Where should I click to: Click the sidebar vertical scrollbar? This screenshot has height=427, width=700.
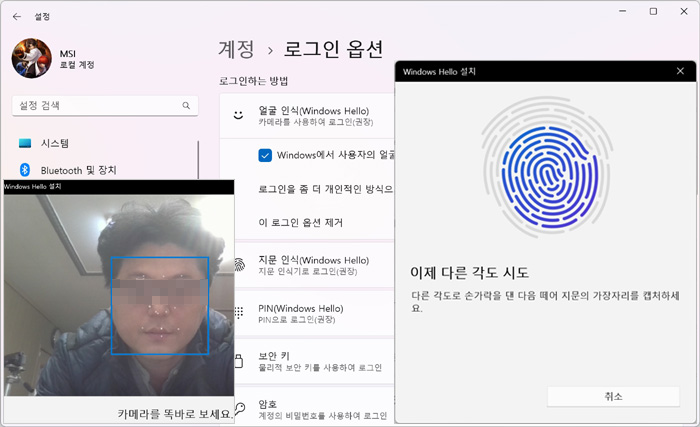coord(198,160)
